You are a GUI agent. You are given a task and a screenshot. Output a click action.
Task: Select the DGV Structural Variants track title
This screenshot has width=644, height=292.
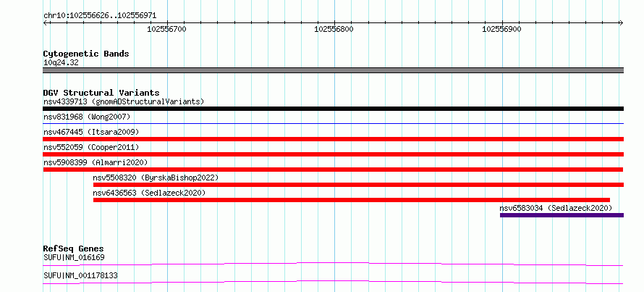click(101, 93)
